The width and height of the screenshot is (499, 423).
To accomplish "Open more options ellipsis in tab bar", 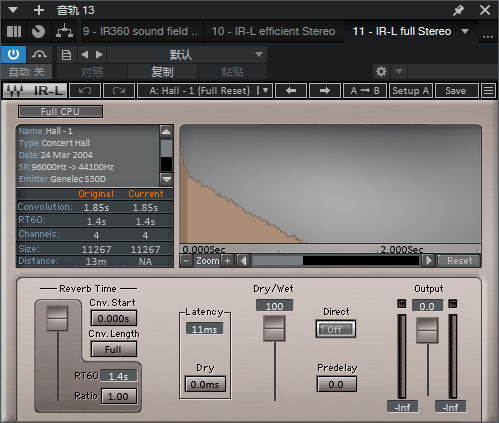I will coord(488,35).
